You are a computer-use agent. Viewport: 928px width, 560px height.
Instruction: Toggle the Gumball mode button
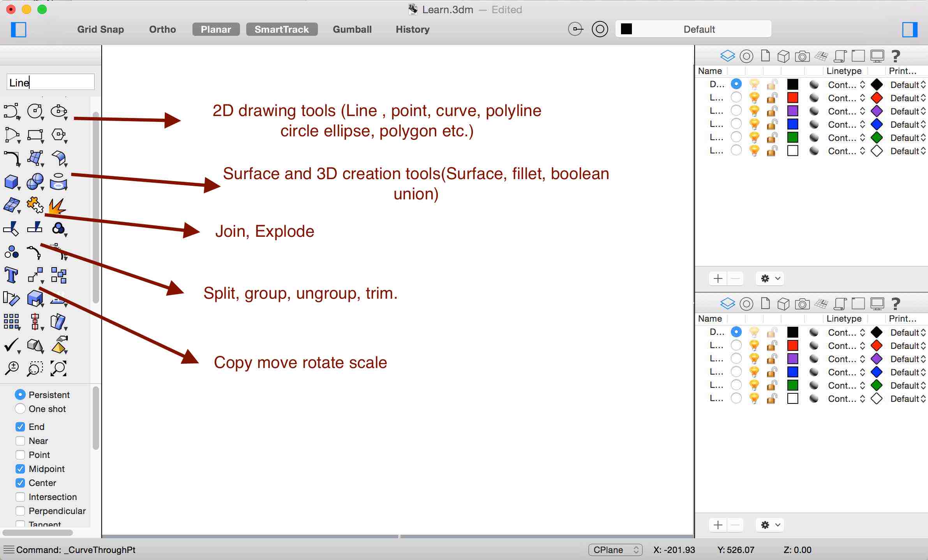[x=352, y=29]
